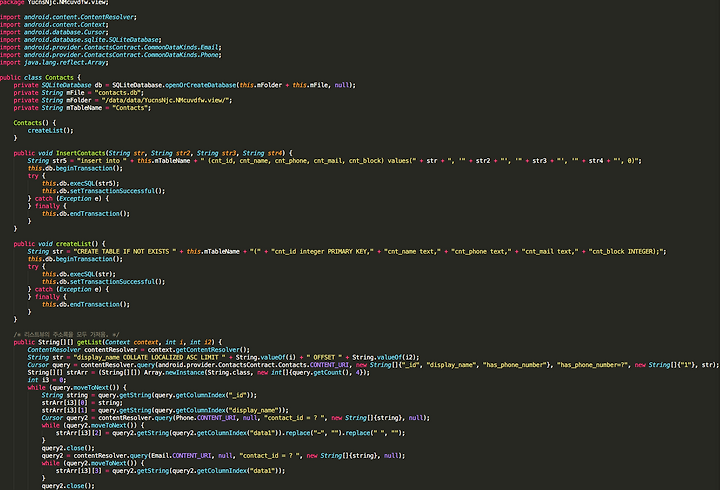Click the import android.database.Cursor line
Viewport: 720px width, 490px height.
pyautogui.click(x=54, y=32)
